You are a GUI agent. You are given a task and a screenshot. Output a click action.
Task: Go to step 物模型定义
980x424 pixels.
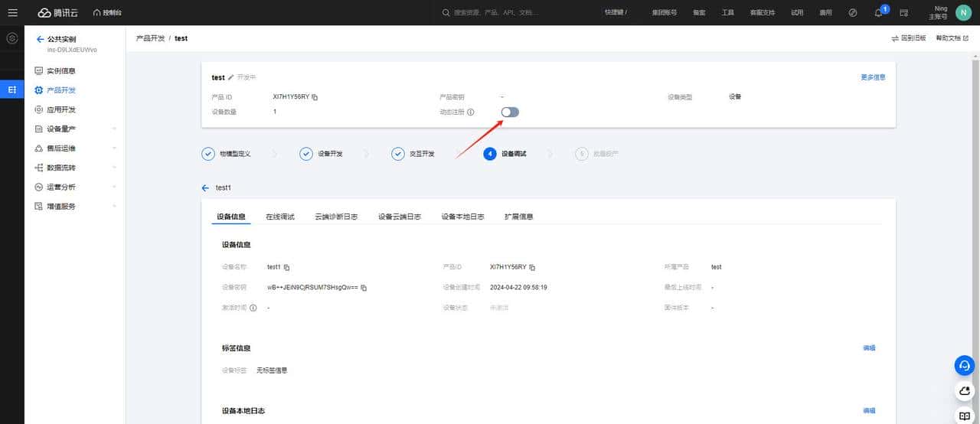pos(226,154)
